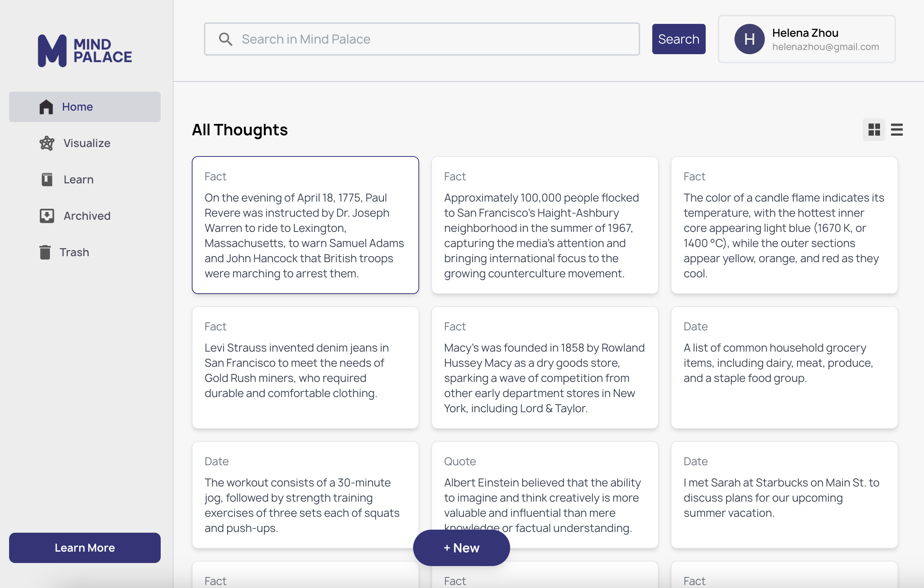The image size is (924, 588).
Task: Click the magnifying glass in the search bar
Action: (x=226, y=39)
